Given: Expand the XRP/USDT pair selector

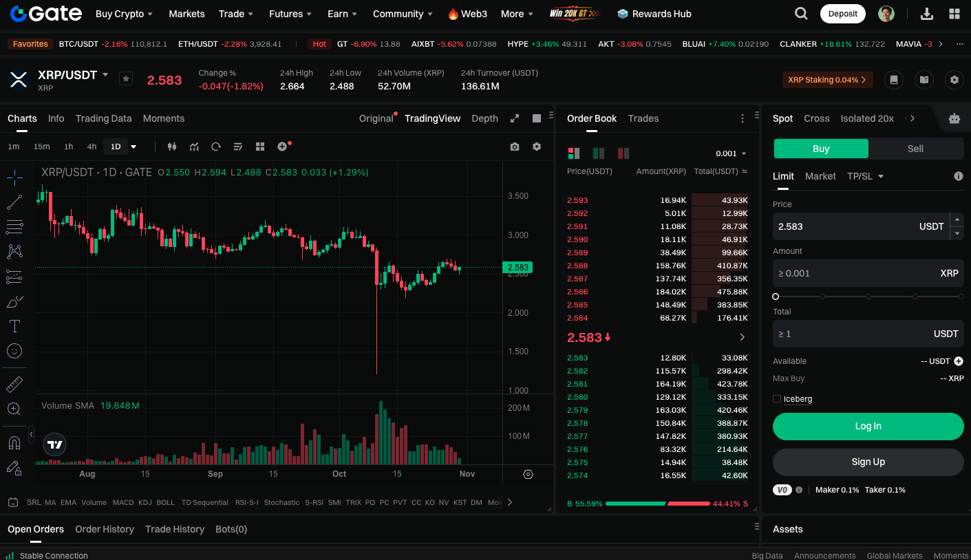Looking at the screenshot, I should 105,74.
